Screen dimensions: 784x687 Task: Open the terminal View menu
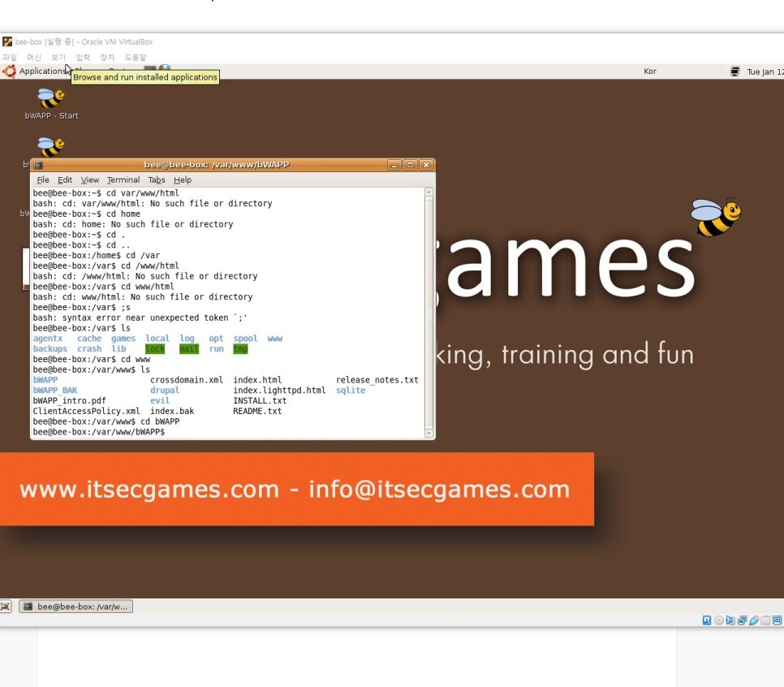point(89,179)
